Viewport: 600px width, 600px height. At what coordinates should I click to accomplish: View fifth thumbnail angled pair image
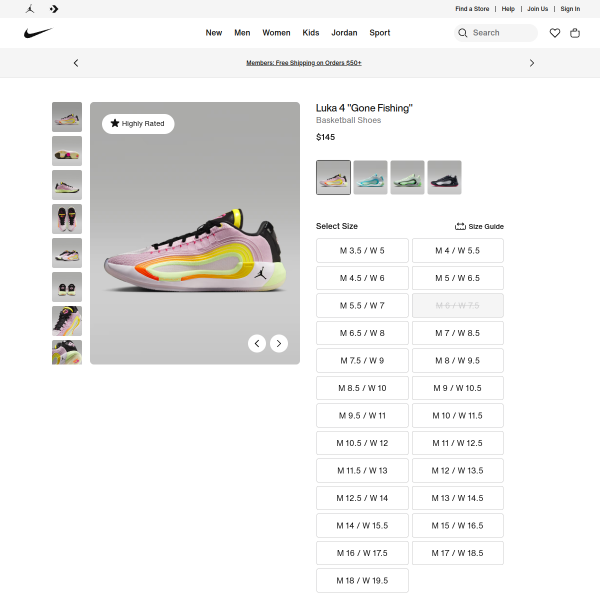click(67, 253)
